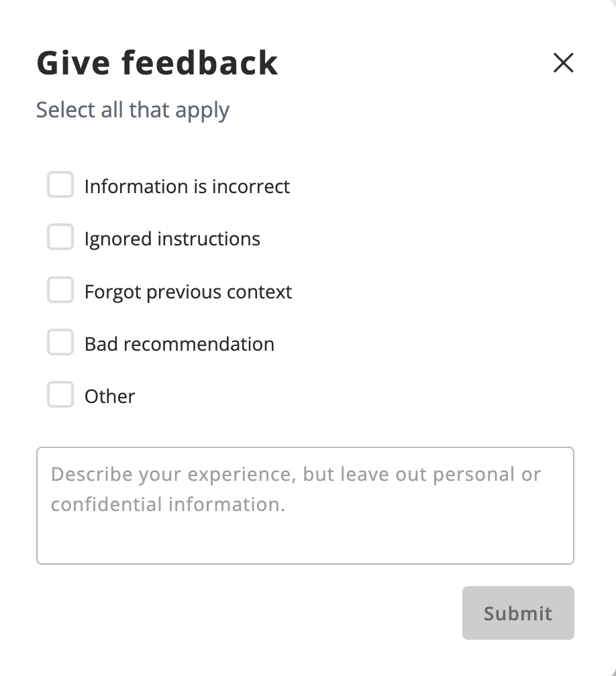616x676 pixels.
Task: Click the 'Information is incorrect' label text
Action: (187, 186)
